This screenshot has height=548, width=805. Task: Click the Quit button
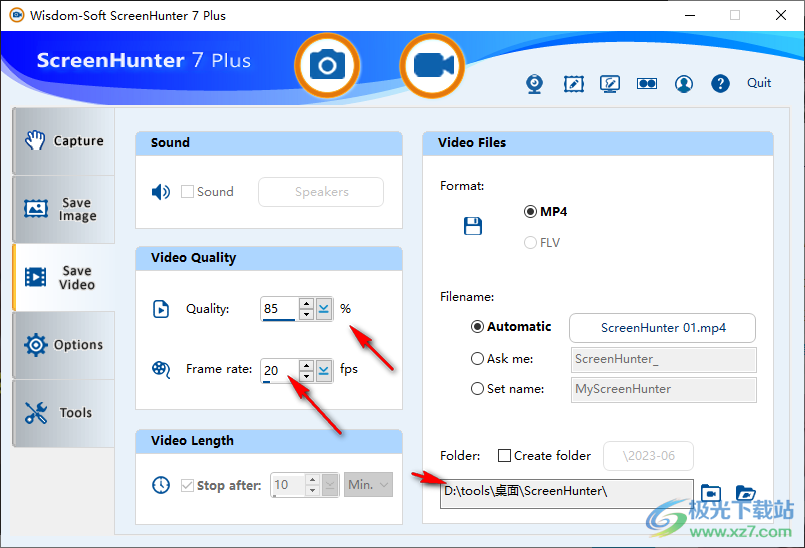(x=759, y=83)
